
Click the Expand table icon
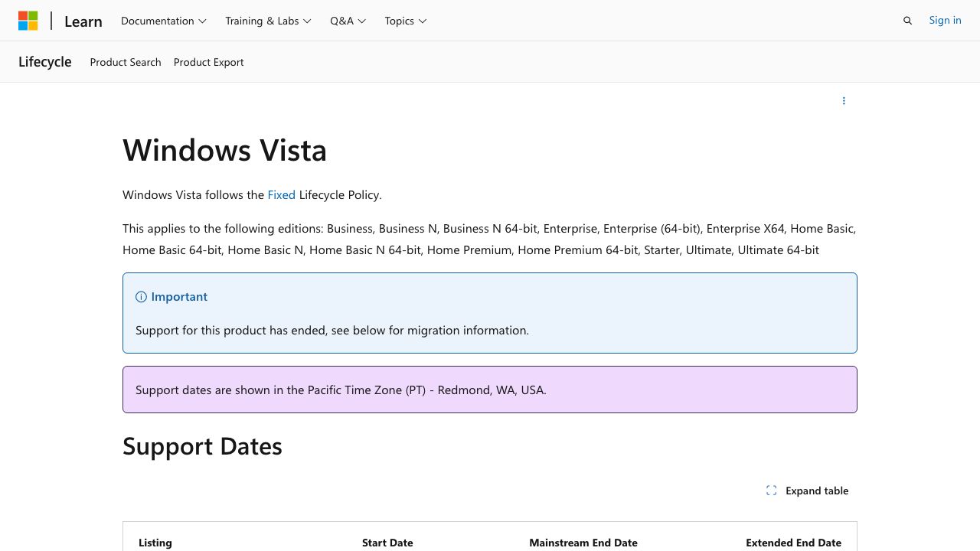coord(771,491)
